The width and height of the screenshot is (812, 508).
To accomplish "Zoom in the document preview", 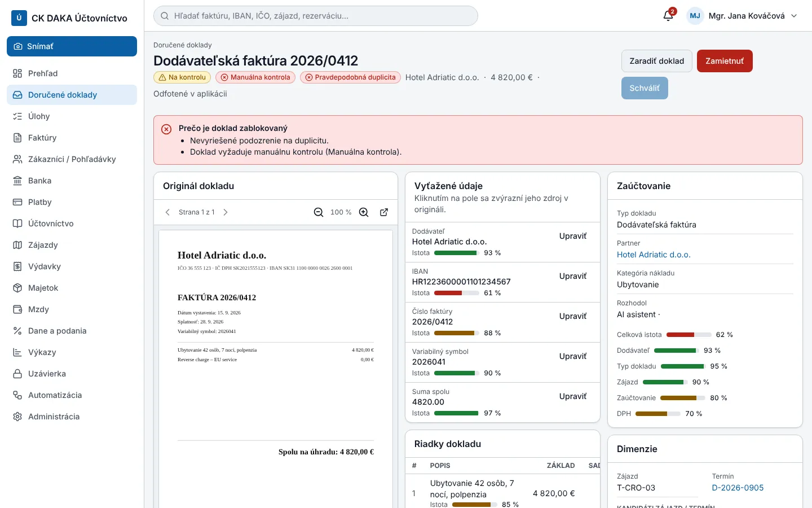I will [x=364, y=212].
